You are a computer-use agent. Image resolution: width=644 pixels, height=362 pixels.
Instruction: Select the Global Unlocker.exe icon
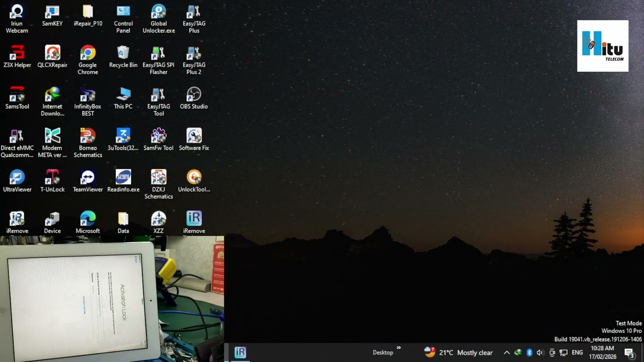pos(158,19)
